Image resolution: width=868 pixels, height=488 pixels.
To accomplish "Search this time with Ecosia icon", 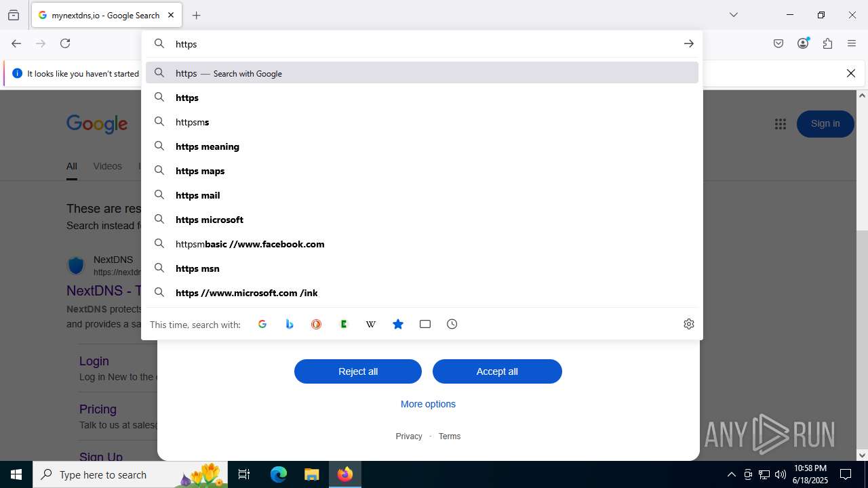I will [344, 324].
